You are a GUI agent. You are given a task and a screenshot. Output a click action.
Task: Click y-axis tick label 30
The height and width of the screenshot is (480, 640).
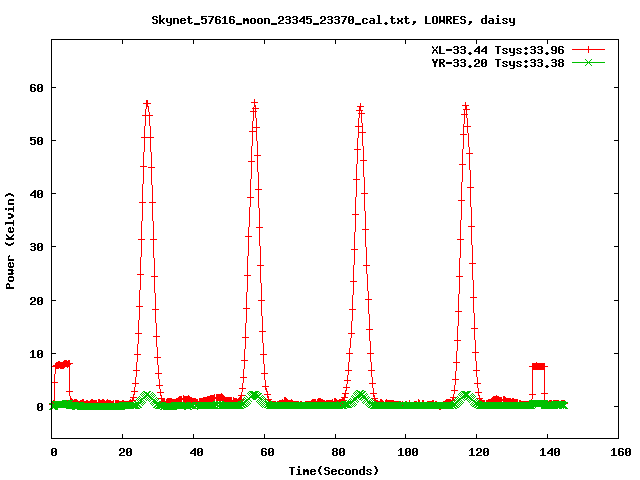[37, 247]
